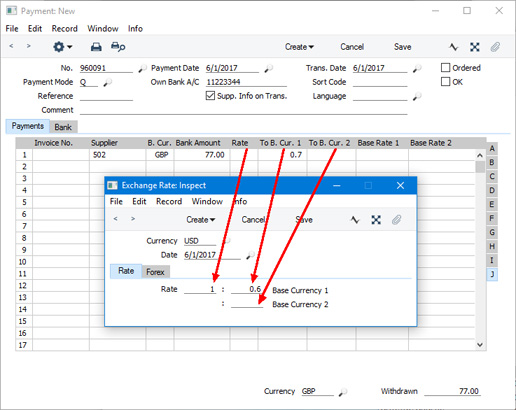
Task: Expand the Create dropdown in Exchange Rate window
Action: [201, 220]
